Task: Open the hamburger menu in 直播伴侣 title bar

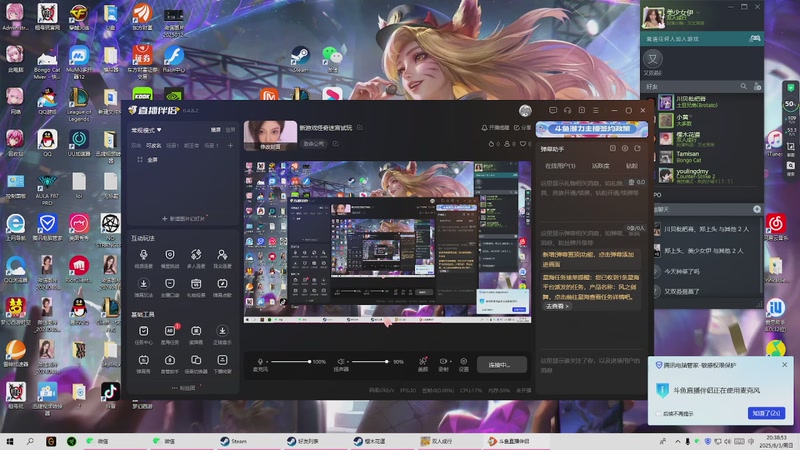Action: pyautogui.click(x=595, y=110)
